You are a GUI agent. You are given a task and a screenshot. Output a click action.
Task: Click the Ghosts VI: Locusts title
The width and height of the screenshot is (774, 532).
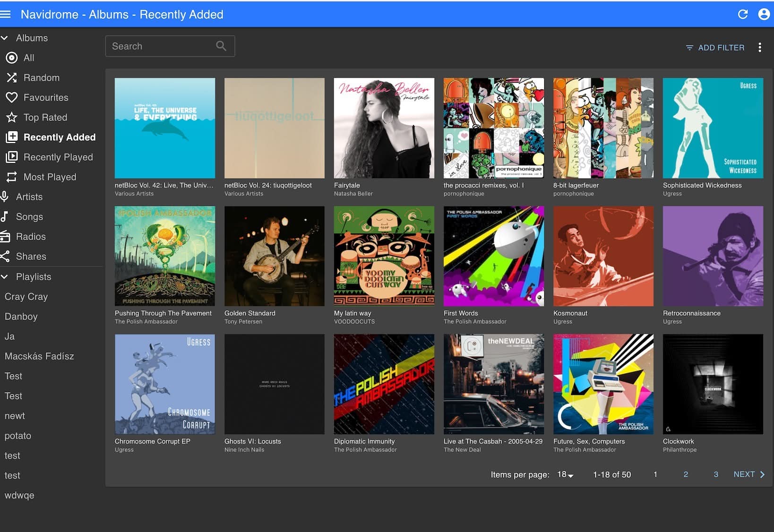pos(253,441)
